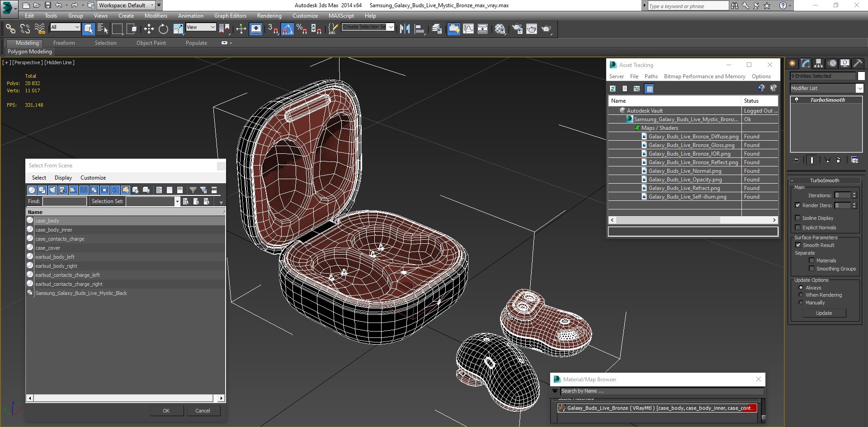
Task: Click OK in Select From Scene dialog
Action: [166, 411]
